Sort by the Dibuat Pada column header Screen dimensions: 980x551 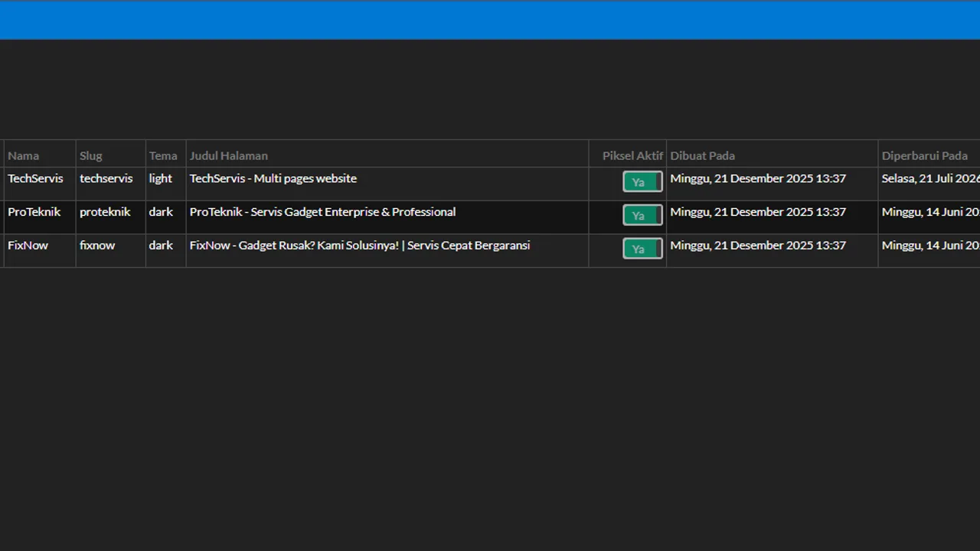pyautogui.click(x=773, y=155)
